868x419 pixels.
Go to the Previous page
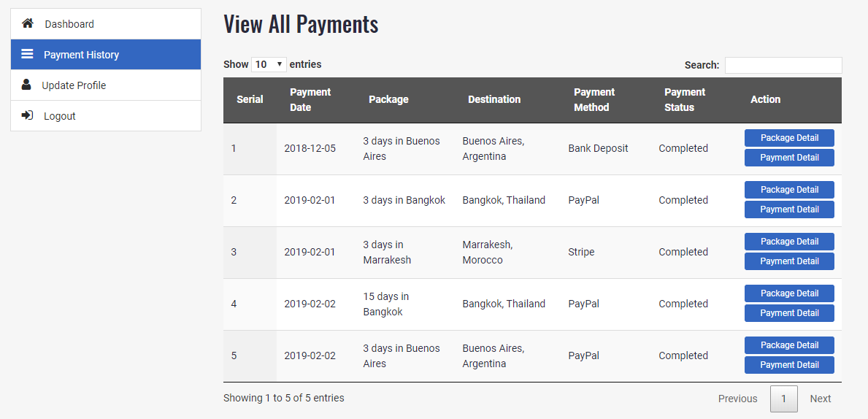[x=737, y=399]
